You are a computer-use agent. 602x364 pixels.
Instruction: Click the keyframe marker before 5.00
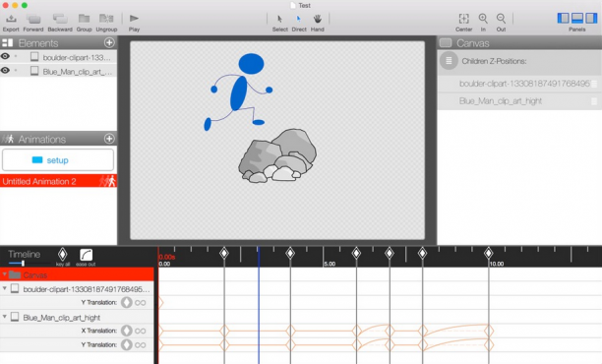290,253
